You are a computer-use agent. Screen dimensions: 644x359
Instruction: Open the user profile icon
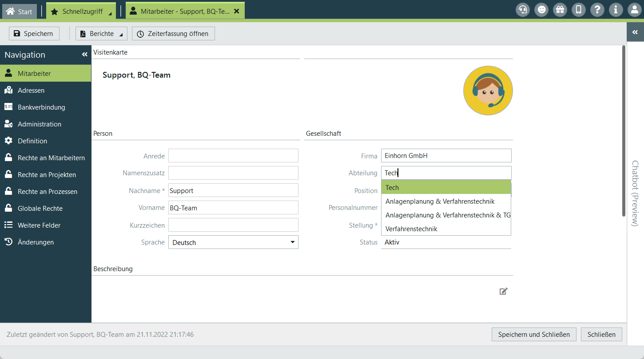point(634,10)
